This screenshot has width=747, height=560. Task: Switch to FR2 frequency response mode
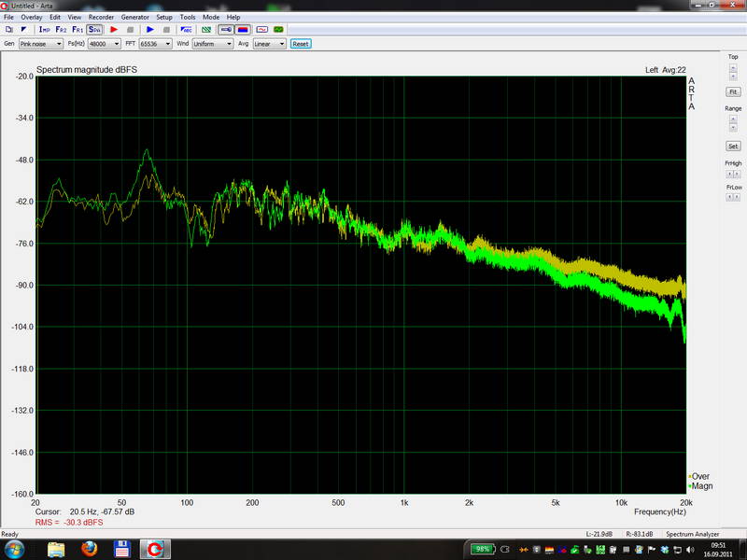coord(62,30)
